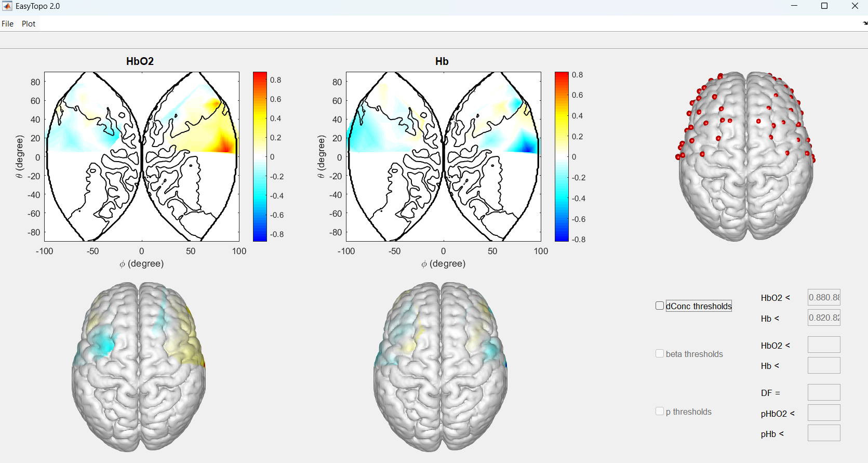Click the small dock arrow on menu bar

(865, 23)
